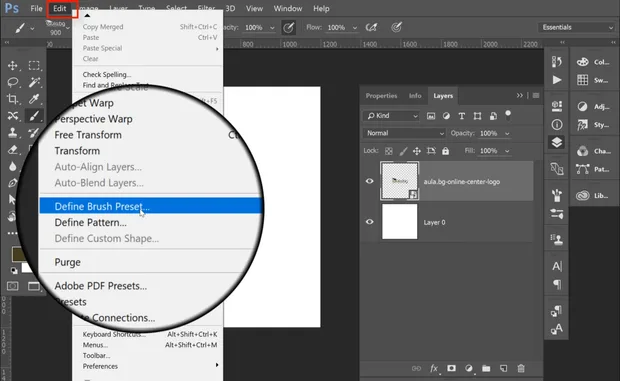Choose Define Brush Preset menu item
Screen dimensions: 620x381
pos(150,206)
